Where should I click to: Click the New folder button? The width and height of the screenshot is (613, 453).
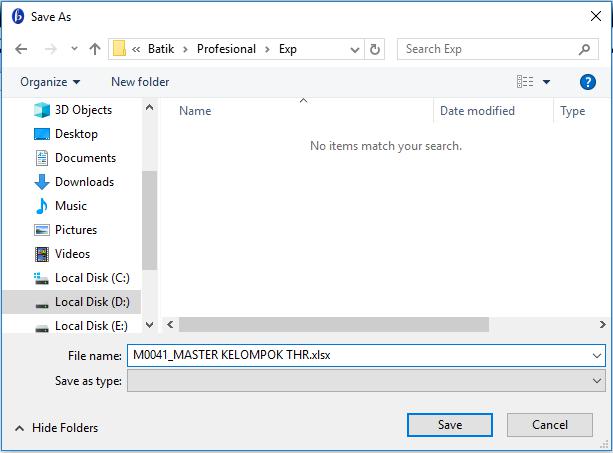point(140,82)
